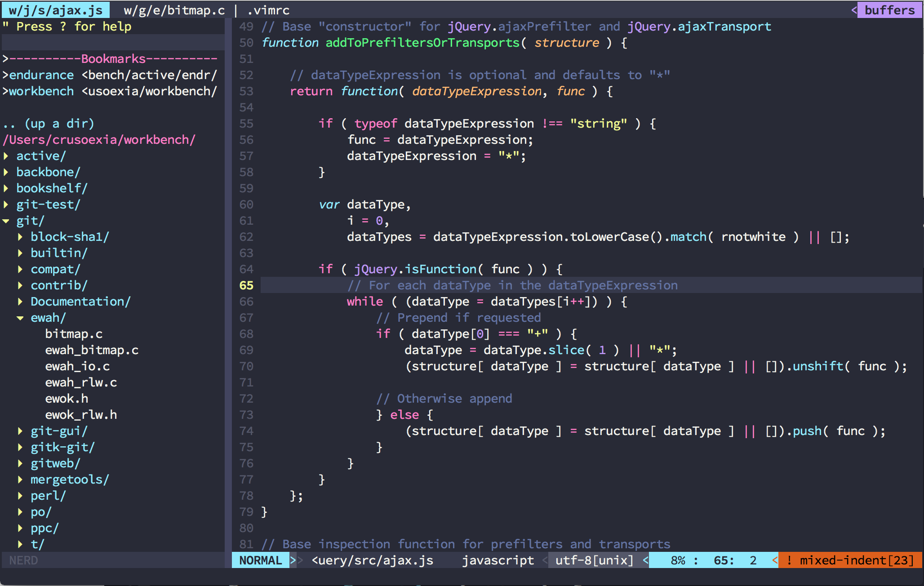Expand the gitweb/ folder arrow
This screenshot has height=586, width=924.
(x=20, y=463)
